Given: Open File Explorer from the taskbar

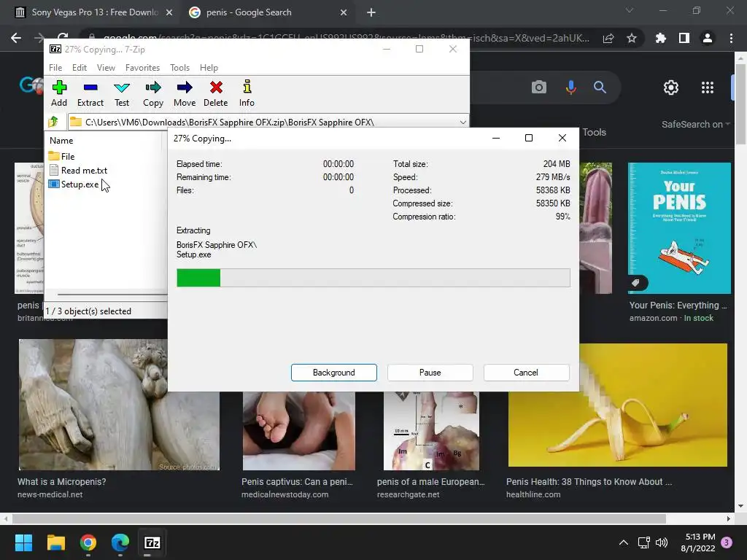Looking at the screenshot, I should pyautogui.click(x=55, y=542).
